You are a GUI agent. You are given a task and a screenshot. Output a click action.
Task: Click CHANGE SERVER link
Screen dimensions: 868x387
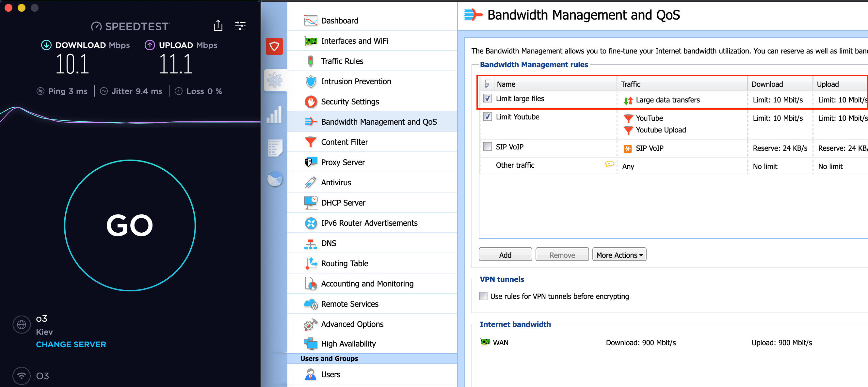pos(71,344)
